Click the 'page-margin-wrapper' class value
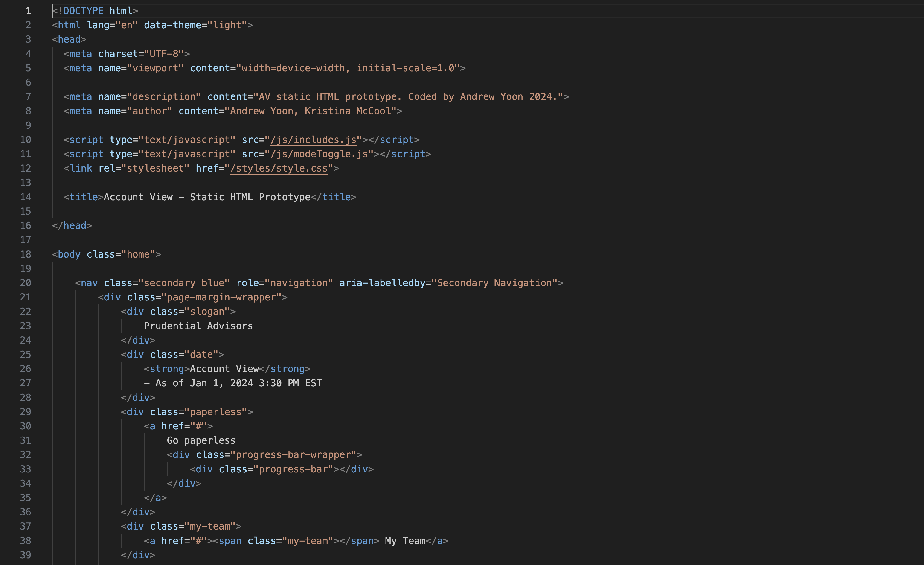 coord(224,297)
